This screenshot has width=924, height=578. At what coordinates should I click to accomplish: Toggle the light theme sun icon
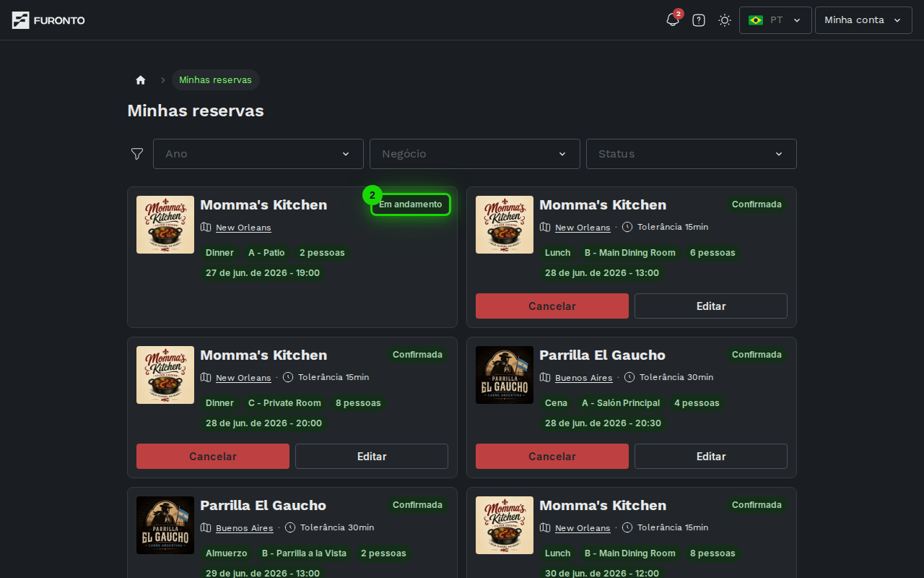pos(725,20)
